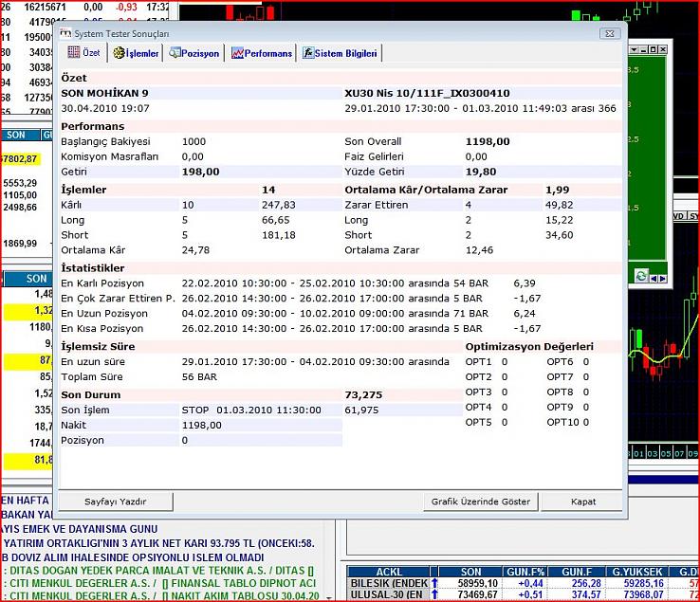Click the up arrow in ULUSAL-30 row
The width and height of the screenshot is (700, 602).
433,594
